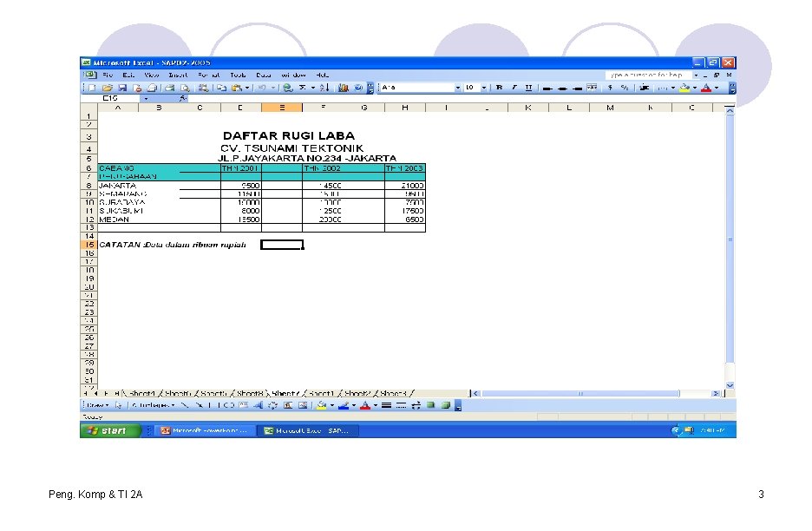The image size is (812, 531).
Task: Click the Undo arrow icon
Action: click(x=262, y=88)
